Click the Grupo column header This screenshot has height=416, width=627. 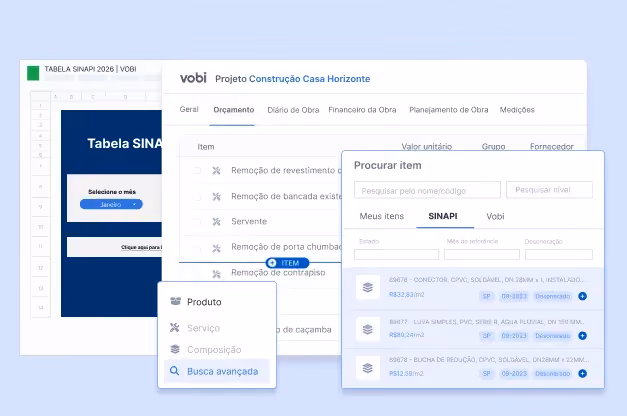[493, 146]
